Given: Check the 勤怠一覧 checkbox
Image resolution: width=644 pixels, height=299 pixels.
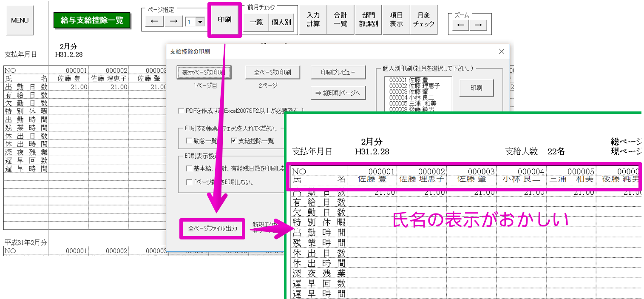Looking at the screenshot, I should pyautogui.click(x=190, y=141).
